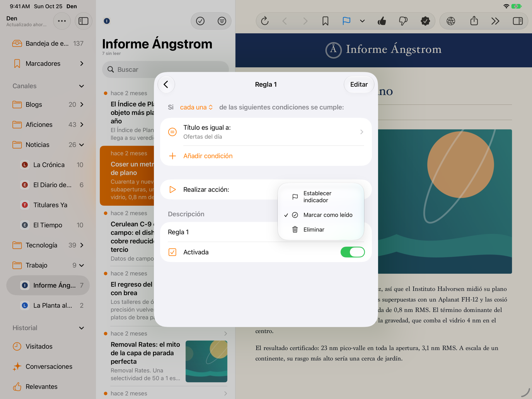This screenshot has height=399, width=532.
Task: Open the Removal Rates article thumbnail
Action: (206, 361)
